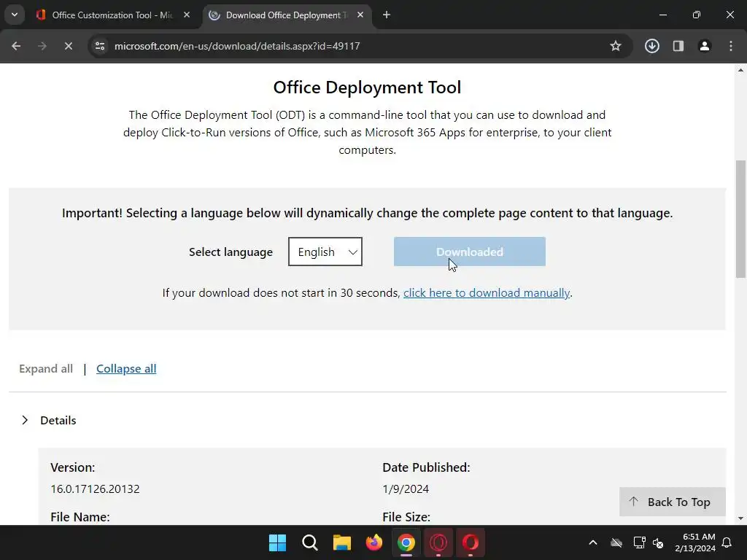The image size is (747, 560).
Task: Close the Office Customization Tool tab
Action: click(187, 15)
